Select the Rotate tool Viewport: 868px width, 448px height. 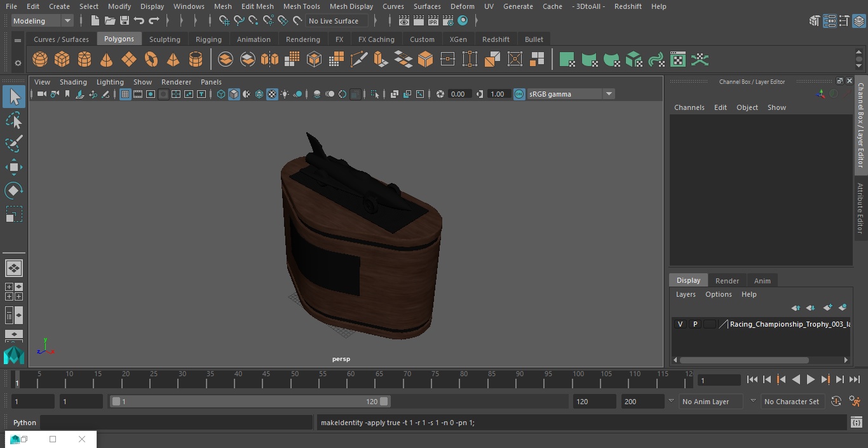tap(14, 191)
